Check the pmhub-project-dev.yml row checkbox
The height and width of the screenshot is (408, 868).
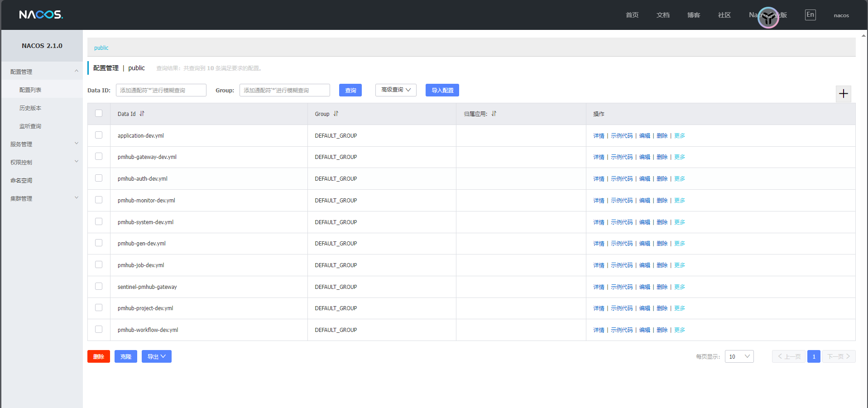pos(99,307)
